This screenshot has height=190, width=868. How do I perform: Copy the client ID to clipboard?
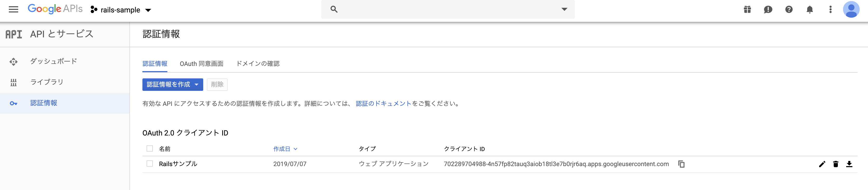tap(681, 164)
